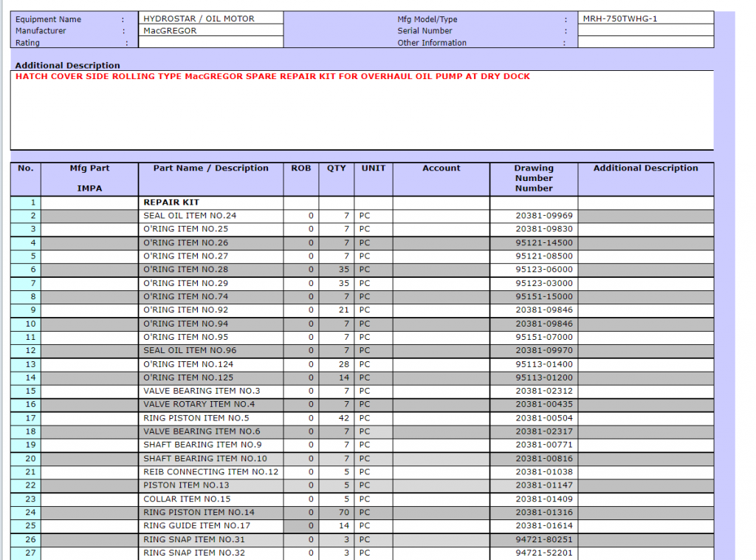
Task: Click the Account column header
Action: 441,168
